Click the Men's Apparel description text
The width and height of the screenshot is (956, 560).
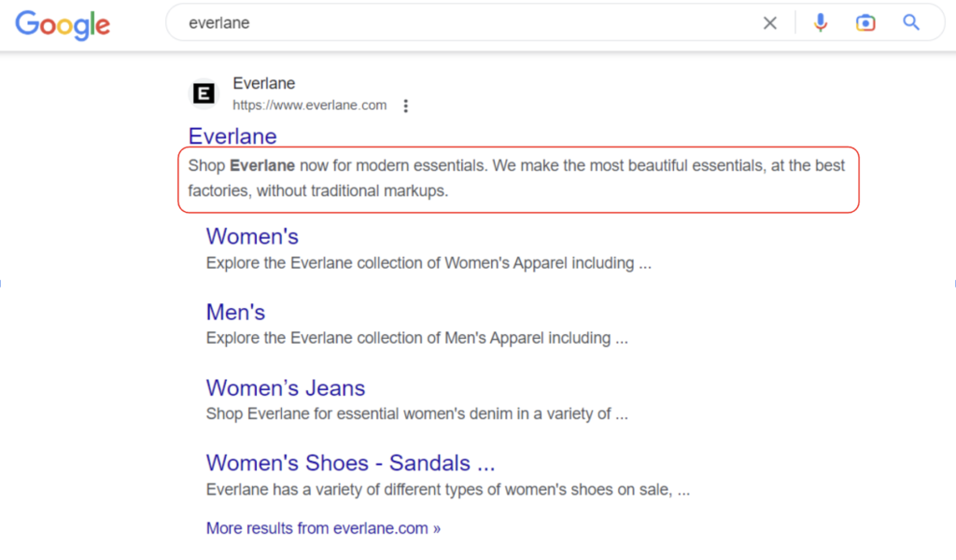[x=416, y=338]
